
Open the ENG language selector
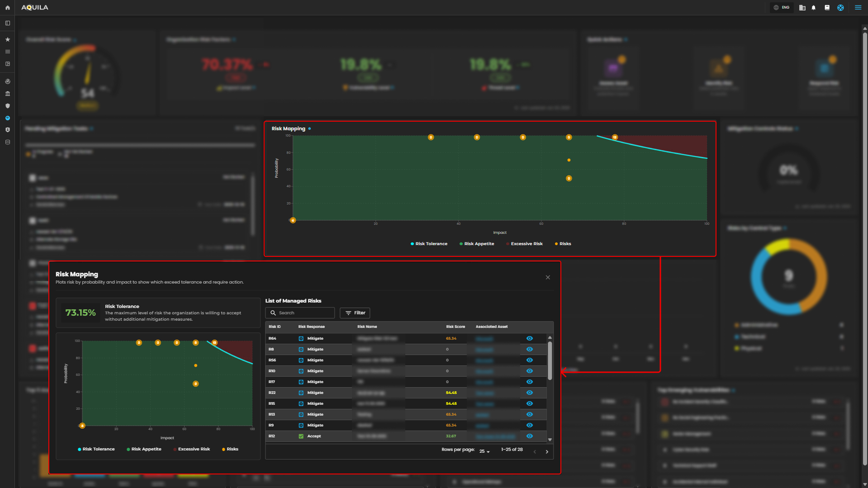(x=782, y=8)
